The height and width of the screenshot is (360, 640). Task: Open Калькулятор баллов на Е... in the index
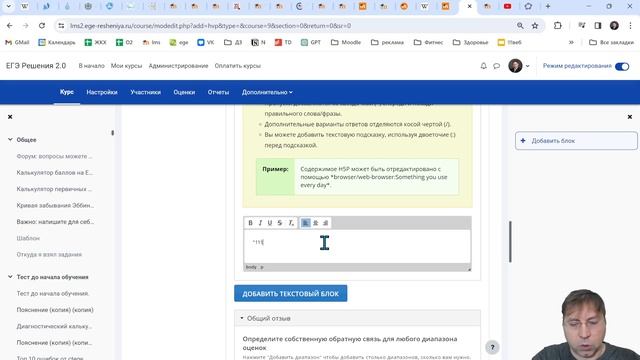tap(55, 173)
